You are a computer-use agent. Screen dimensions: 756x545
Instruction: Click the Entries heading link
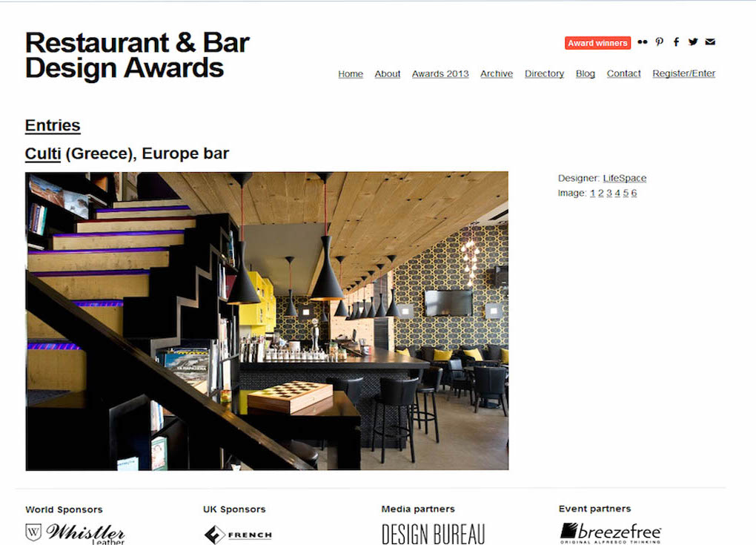pyautogui.click(x=53, y=125)
